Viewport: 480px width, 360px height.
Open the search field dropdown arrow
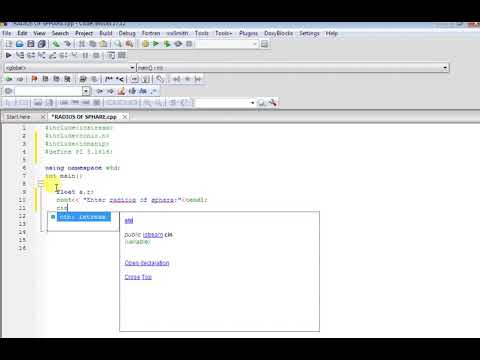pos(86,91)
